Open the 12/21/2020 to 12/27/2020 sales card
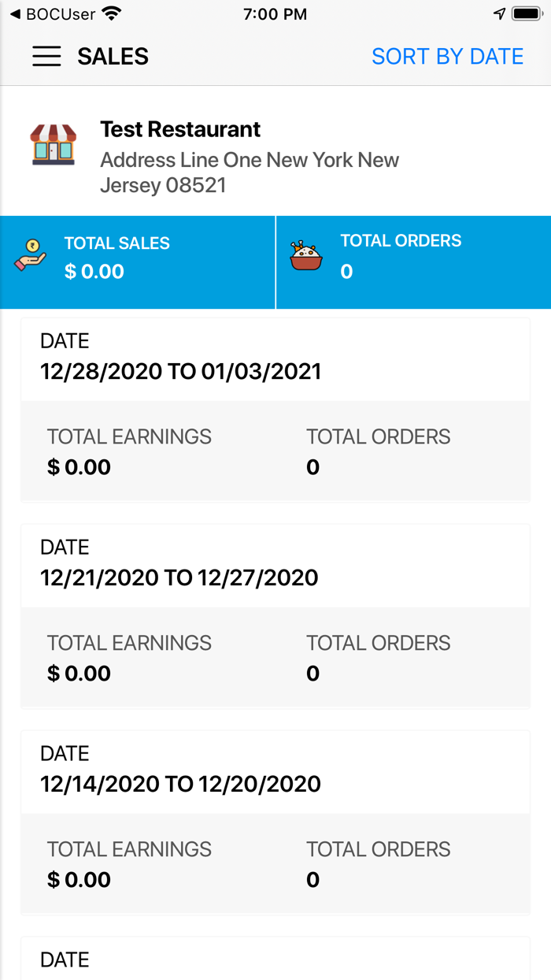Viewport: 551px width, 980px height. [275, 616]
